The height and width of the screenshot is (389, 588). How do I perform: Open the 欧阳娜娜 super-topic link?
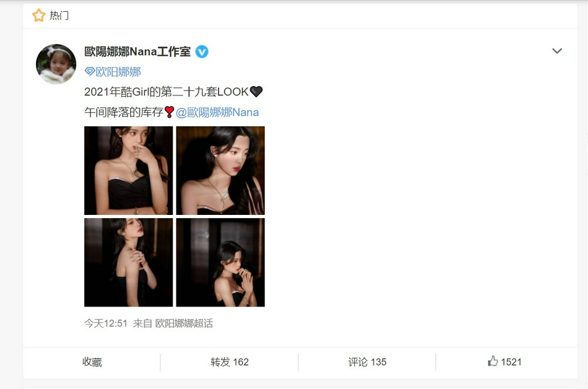118,72
